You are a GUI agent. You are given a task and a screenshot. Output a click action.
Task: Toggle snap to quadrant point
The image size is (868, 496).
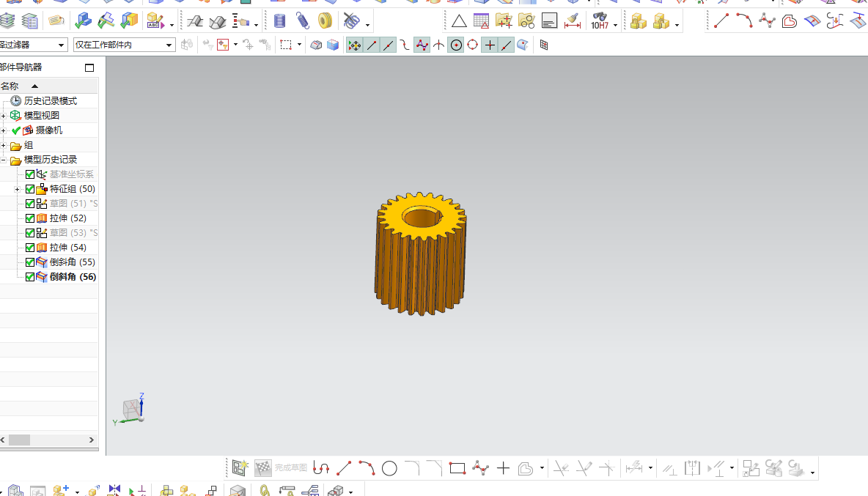(473, 45)
